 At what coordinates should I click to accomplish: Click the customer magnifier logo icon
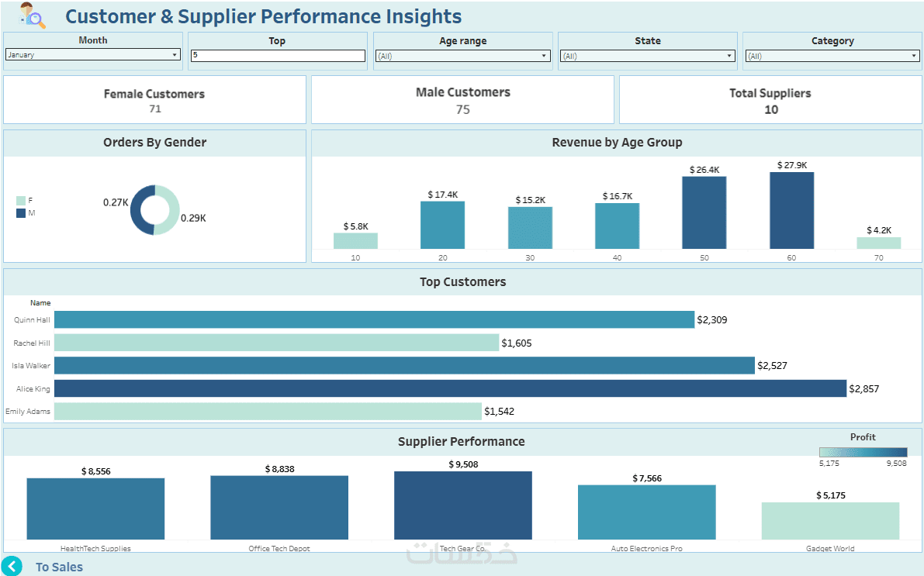point(32,16)
